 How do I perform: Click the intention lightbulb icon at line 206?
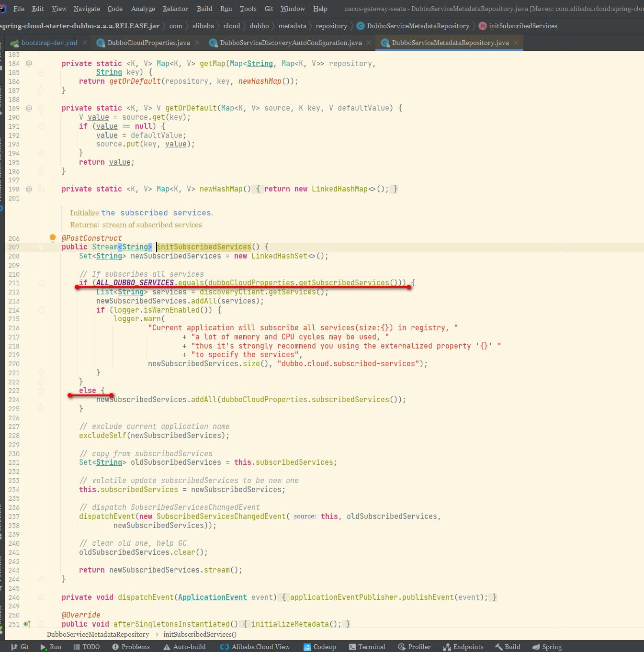point(53,238)
